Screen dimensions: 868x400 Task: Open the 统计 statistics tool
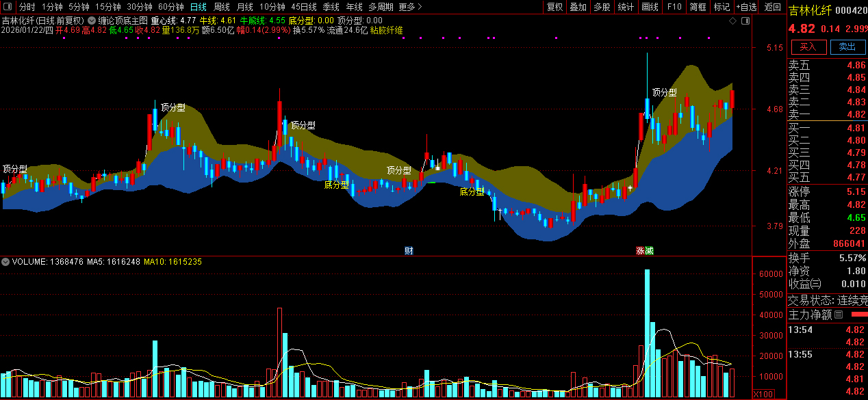(x=626, y=7)
